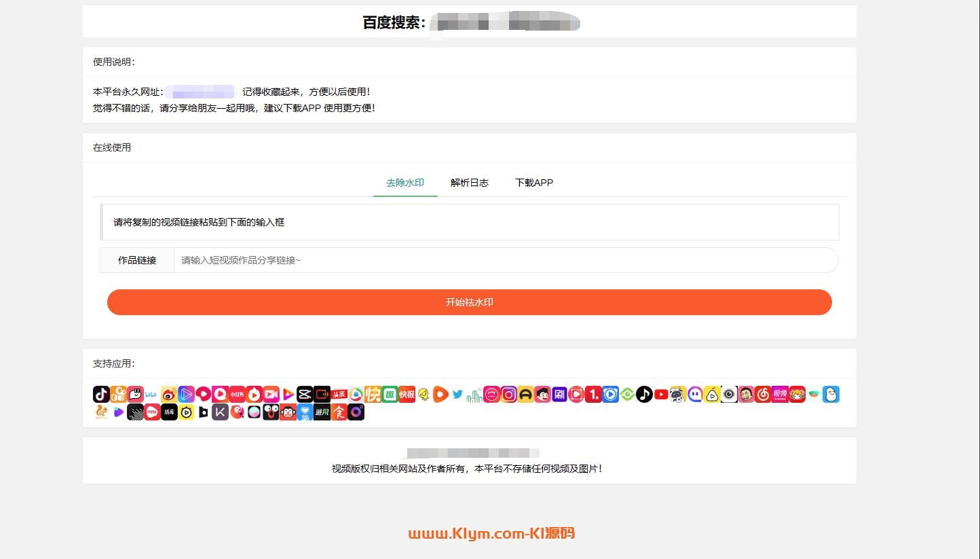Click the purple 刷 icon

point(559,395)
